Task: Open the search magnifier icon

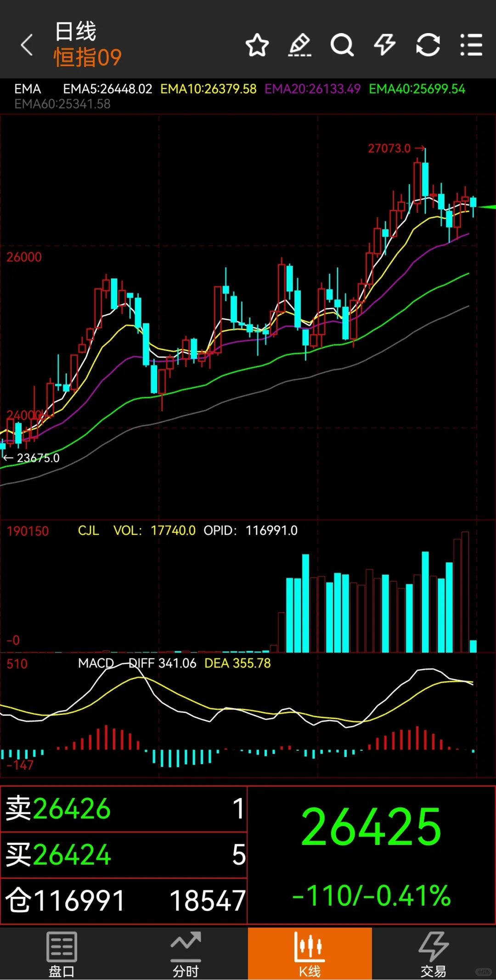Action: [x=342, y=45]
